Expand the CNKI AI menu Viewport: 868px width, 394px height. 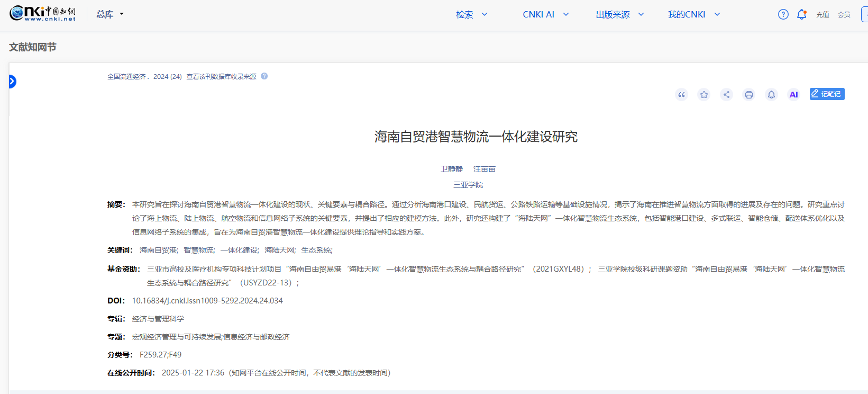tap(545, 14)
